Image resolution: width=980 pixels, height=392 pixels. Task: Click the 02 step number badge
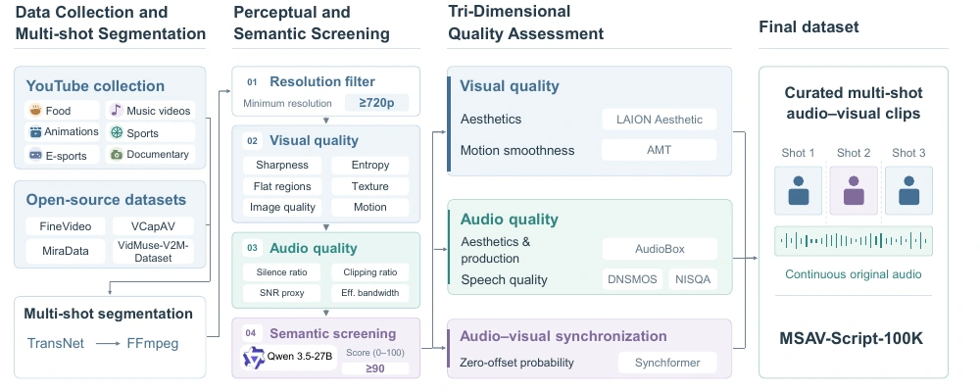point(252,141)
